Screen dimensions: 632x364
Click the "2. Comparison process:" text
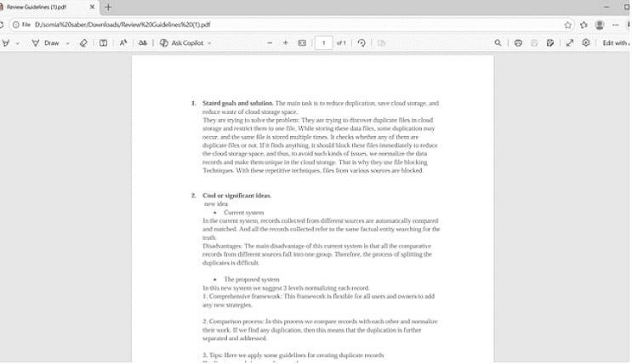coord(233,321)
